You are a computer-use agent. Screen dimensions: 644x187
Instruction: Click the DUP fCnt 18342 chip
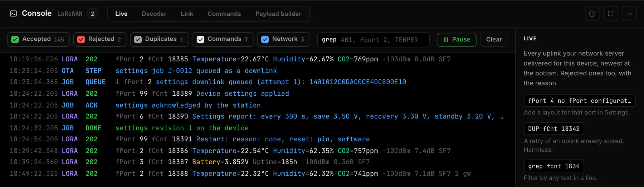coord(554,128)
